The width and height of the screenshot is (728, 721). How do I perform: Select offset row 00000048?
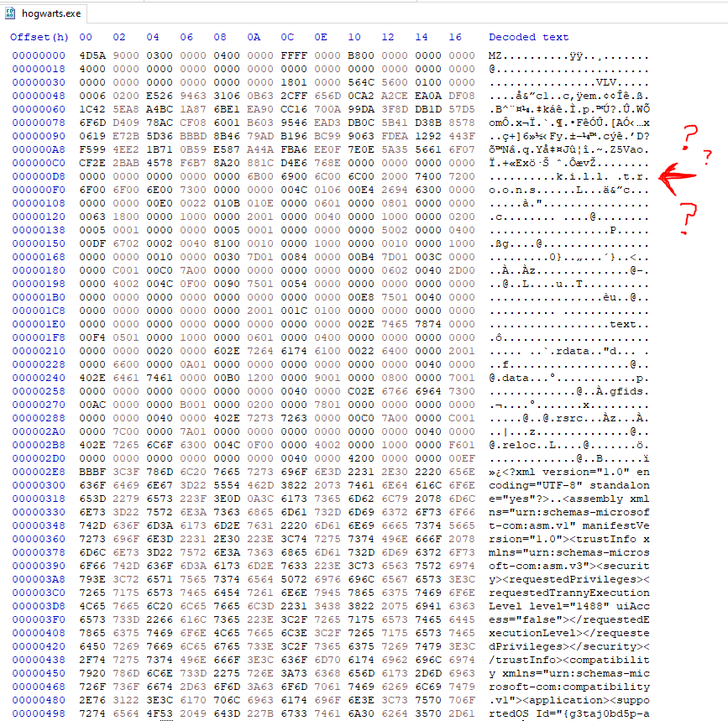pyautogui.click(x=39, y=96)
